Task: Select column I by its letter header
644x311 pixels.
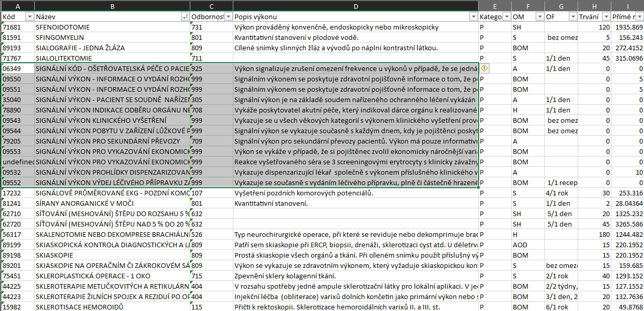Action: (x=628, y=6)
